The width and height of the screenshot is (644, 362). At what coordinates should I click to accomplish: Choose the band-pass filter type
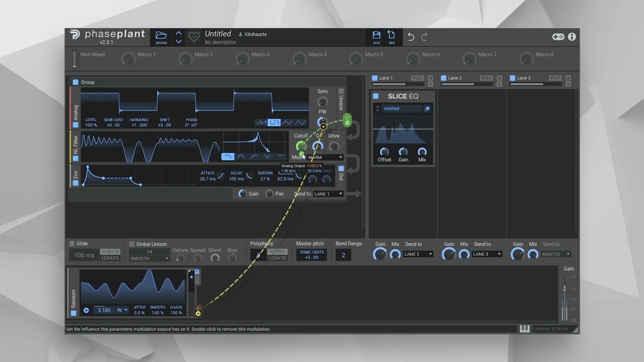(x=241, y=157)
